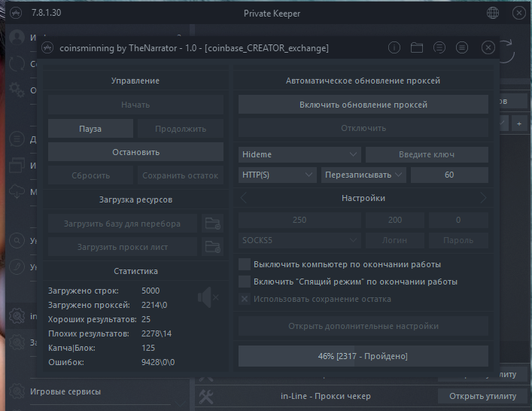The image size is (532, 411).
Task: Click folder icon beside 'Загрузить базу для перебора'
Action: pyautogui.click(x=213, y=224)
